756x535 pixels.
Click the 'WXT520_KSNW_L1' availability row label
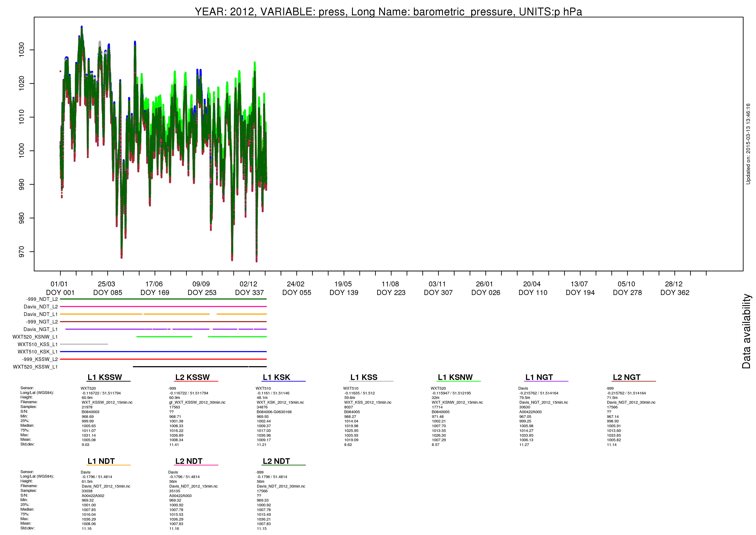coord(35,337)
